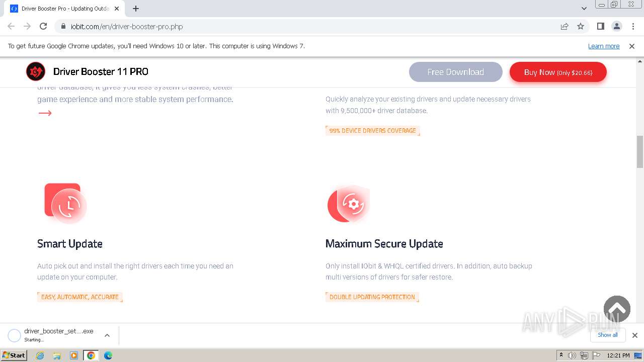This screenshot has width=644, height=362.
Task: Reload the page with the refresh icon
Action: point(43,27)
